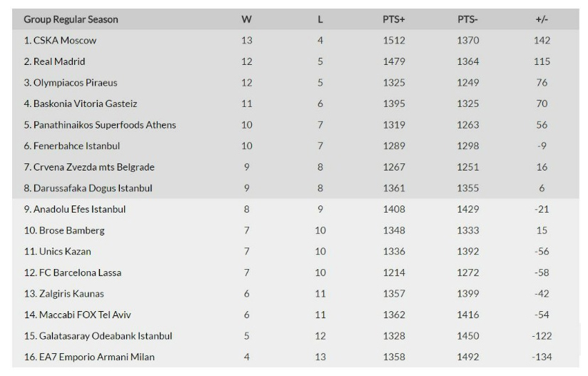
Task: Open Maccabi FOX Tel Aviv entry
Action: (77, 315)
